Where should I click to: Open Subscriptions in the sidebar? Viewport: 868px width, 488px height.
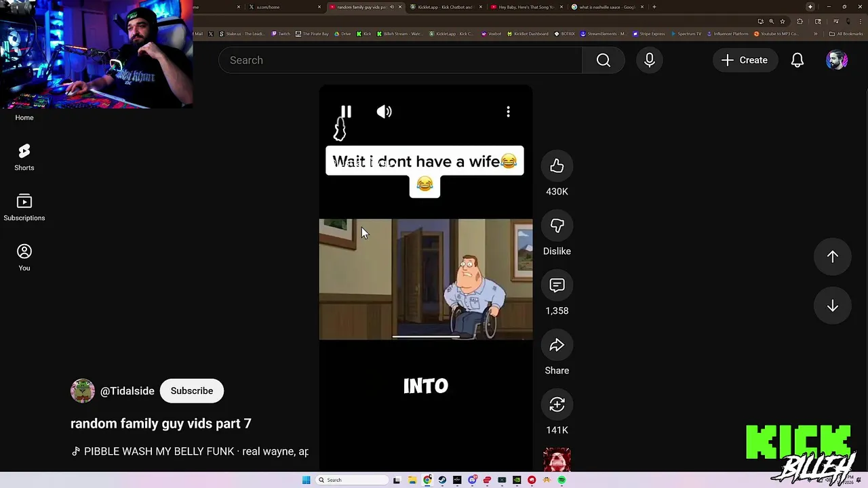click(24, 207)
